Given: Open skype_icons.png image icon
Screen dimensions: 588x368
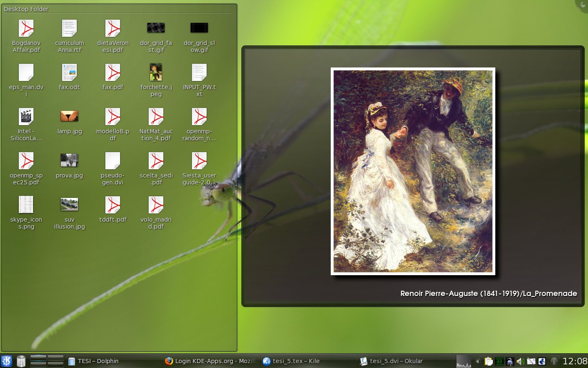Looking at the screenshot, I should pos(26,204).
